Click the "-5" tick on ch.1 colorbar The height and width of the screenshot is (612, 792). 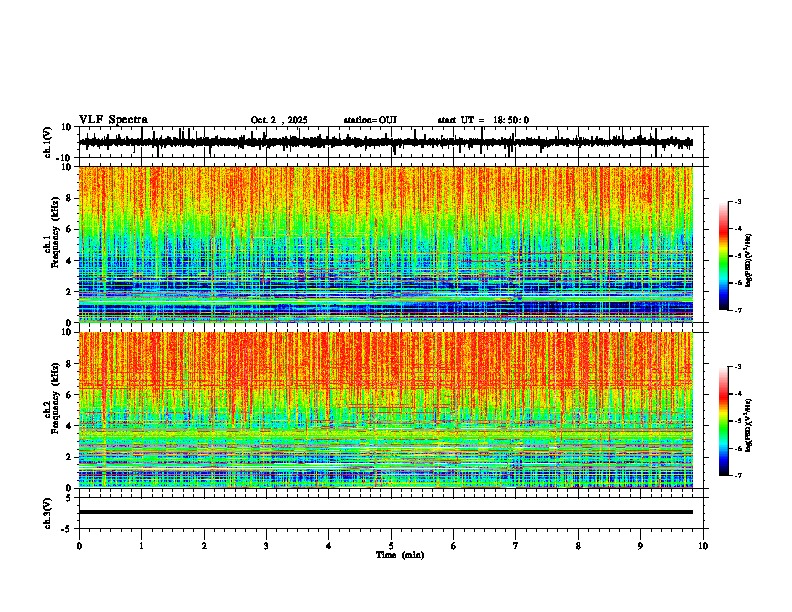(737, 256)
